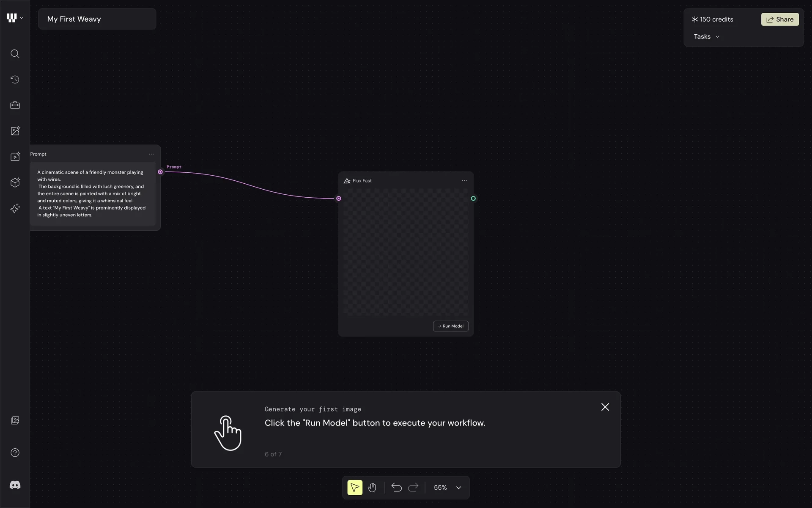Image resolution: width=812 pixels, height=508 pixels.
Task: Click the My First Weavy title field
Action: 97,19
